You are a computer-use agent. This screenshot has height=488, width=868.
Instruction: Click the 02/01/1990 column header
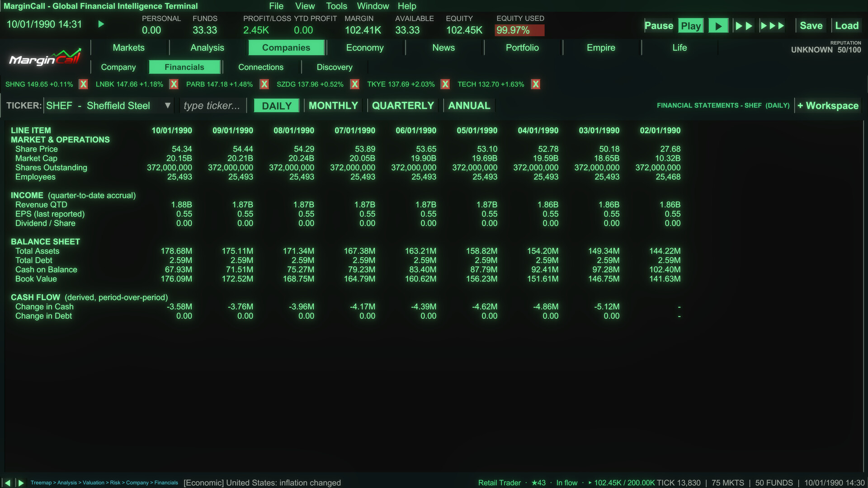coord(660,131)
